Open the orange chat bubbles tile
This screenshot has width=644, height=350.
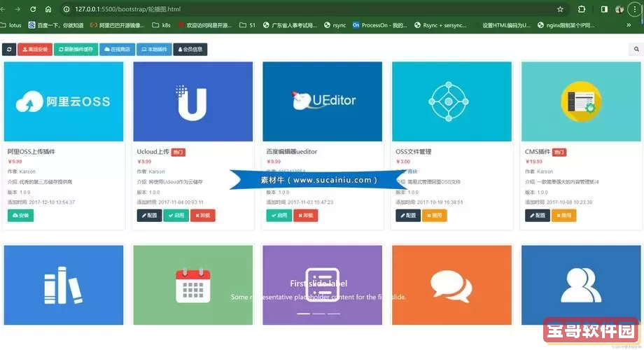[451, 285]
